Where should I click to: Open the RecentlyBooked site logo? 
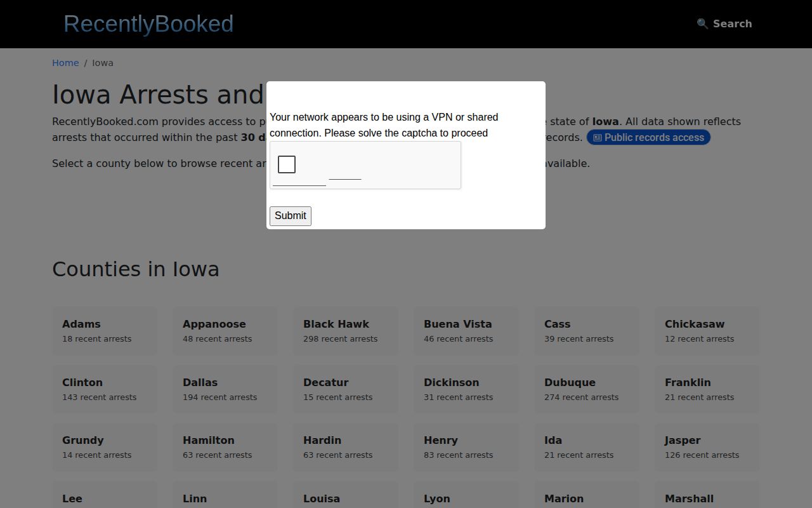point(148,23)
